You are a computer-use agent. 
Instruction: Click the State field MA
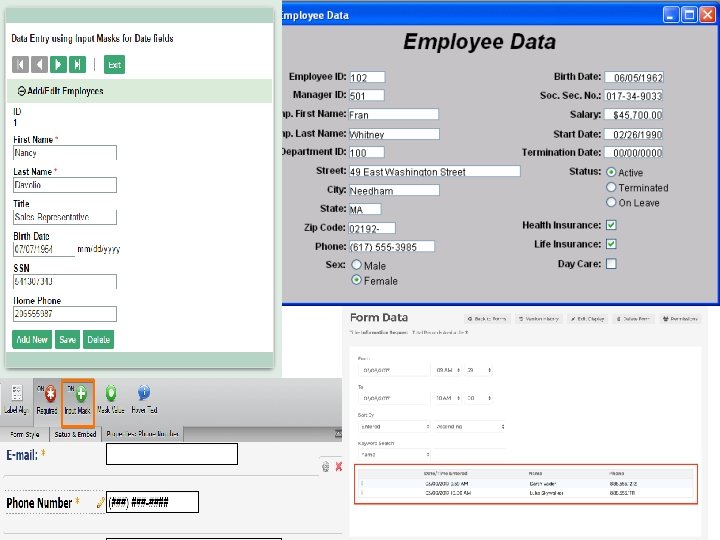click(x=365, y=209)
